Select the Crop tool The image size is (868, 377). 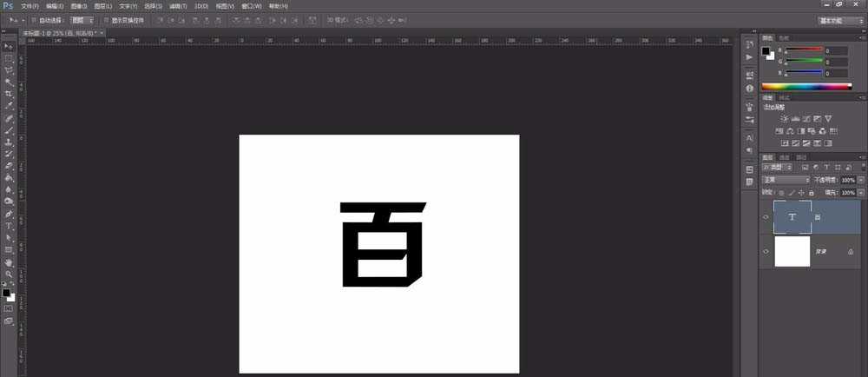pos(9,94)
